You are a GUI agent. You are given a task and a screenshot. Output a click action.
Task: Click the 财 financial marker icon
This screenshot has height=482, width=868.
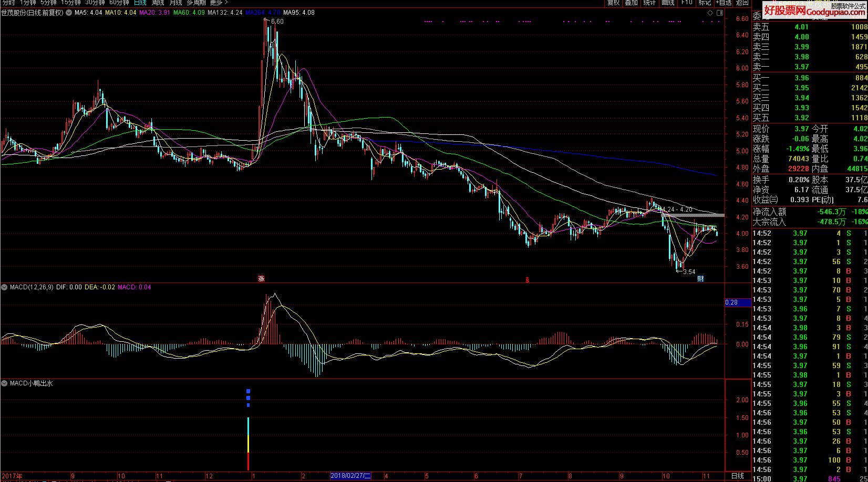(700, 279)
